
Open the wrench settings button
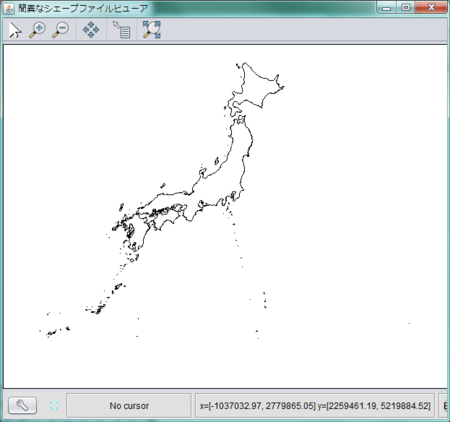pos(22,406)
